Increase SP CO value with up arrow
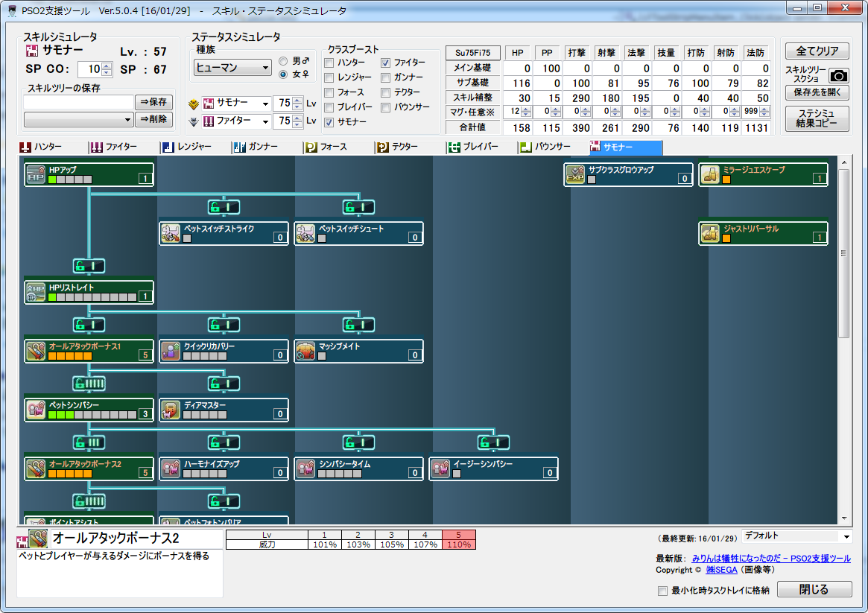 click(107, 66)
